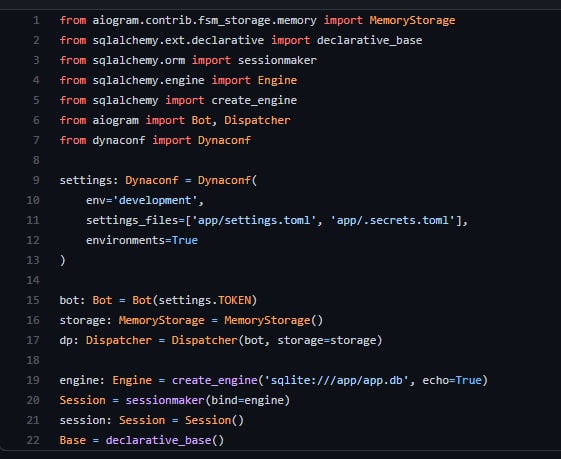The image size is (561, 459).
Task: Click the engine variable on line 19
Action: (79, 380)
